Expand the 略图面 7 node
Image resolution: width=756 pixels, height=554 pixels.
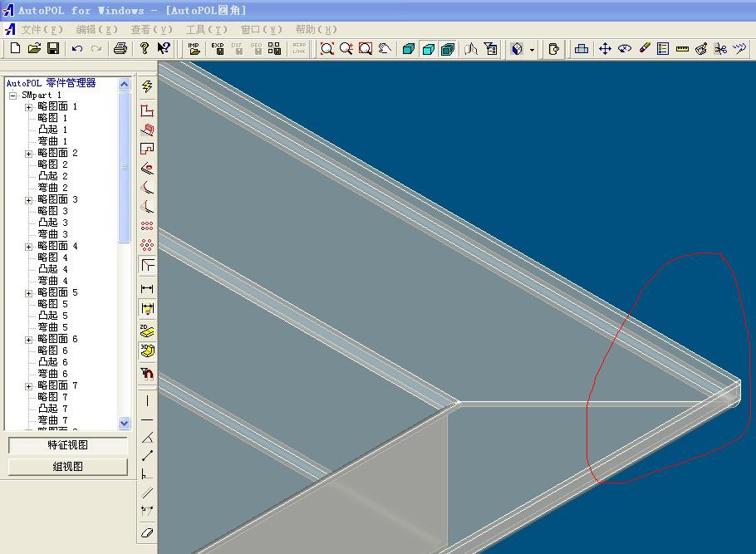(x=28, y=386)
